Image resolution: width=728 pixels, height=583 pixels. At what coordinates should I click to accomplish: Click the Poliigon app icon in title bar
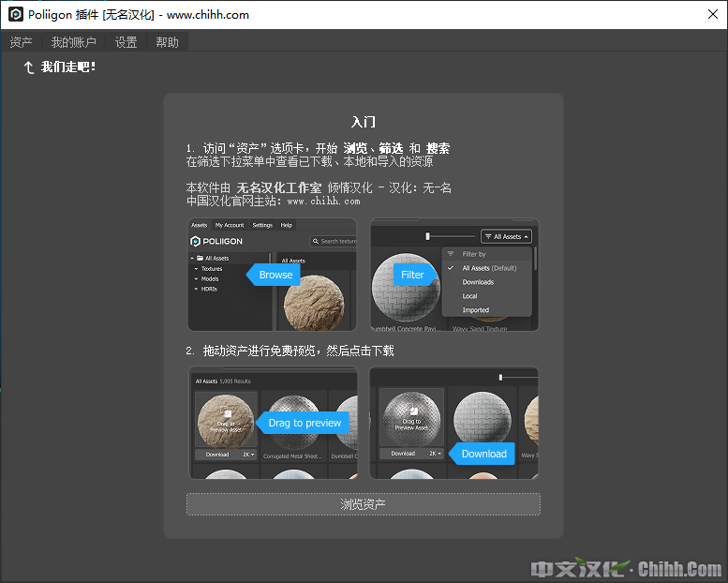point(16,15)
